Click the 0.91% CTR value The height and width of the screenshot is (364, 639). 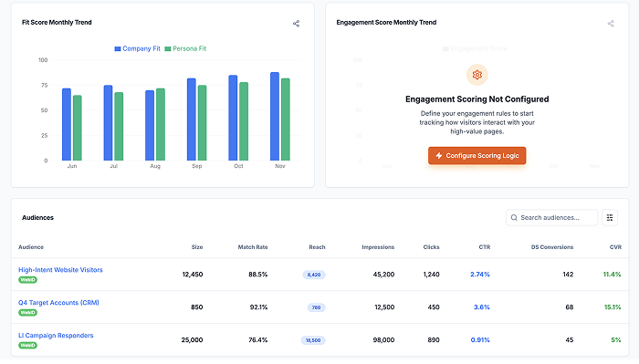coord(480,340)
